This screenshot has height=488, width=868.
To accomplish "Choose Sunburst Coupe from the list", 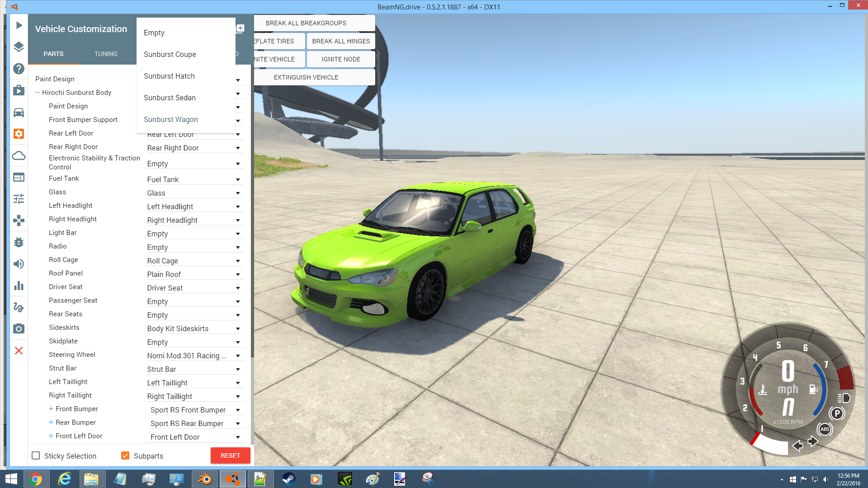I will 186,54.
